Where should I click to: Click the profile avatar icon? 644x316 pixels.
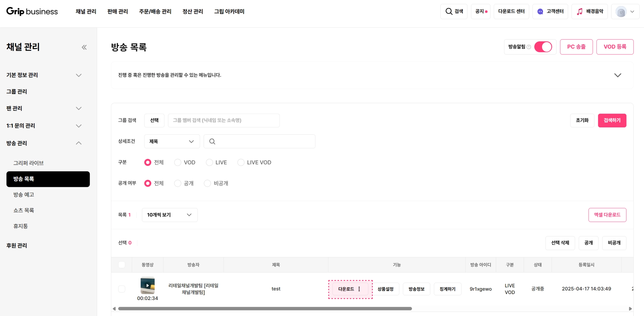click(x=621, y=12)
